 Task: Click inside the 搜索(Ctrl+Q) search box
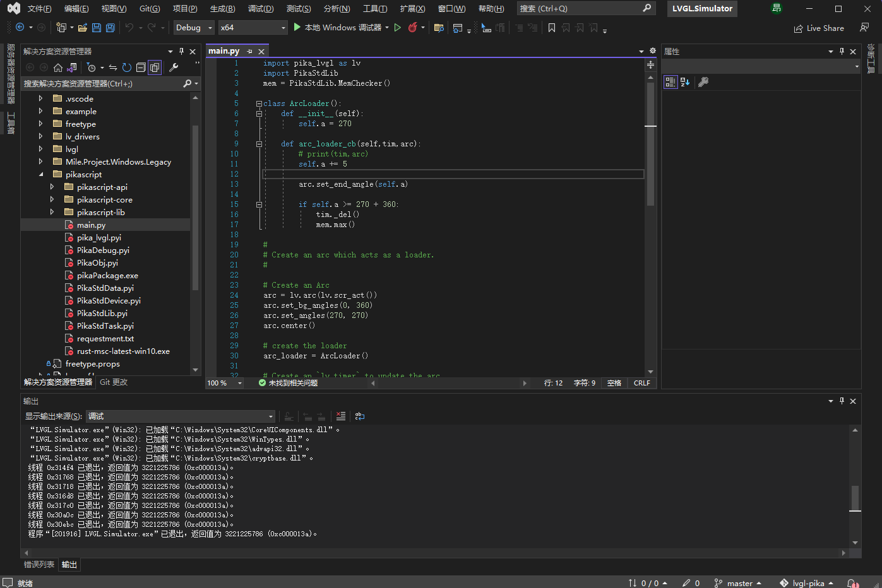(581, 8)
